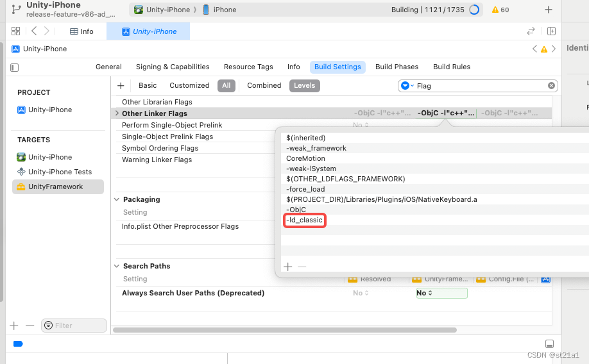Go forward in editor history

(x=47, y=31)
